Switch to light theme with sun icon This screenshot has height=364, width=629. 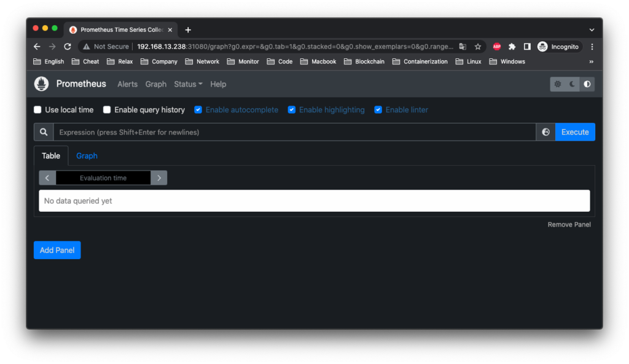point(558,84)
